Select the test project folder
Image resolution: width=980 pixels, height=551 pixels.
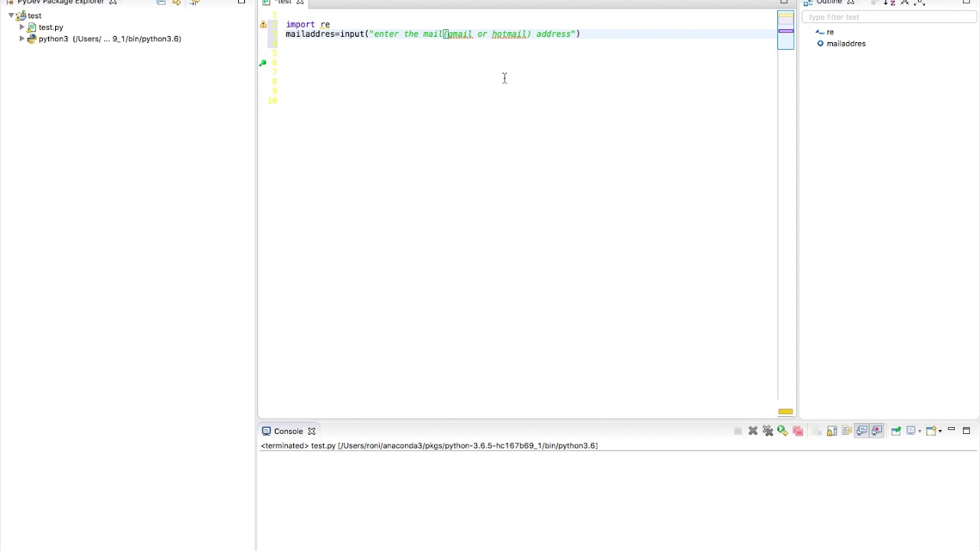pos(34,15)
